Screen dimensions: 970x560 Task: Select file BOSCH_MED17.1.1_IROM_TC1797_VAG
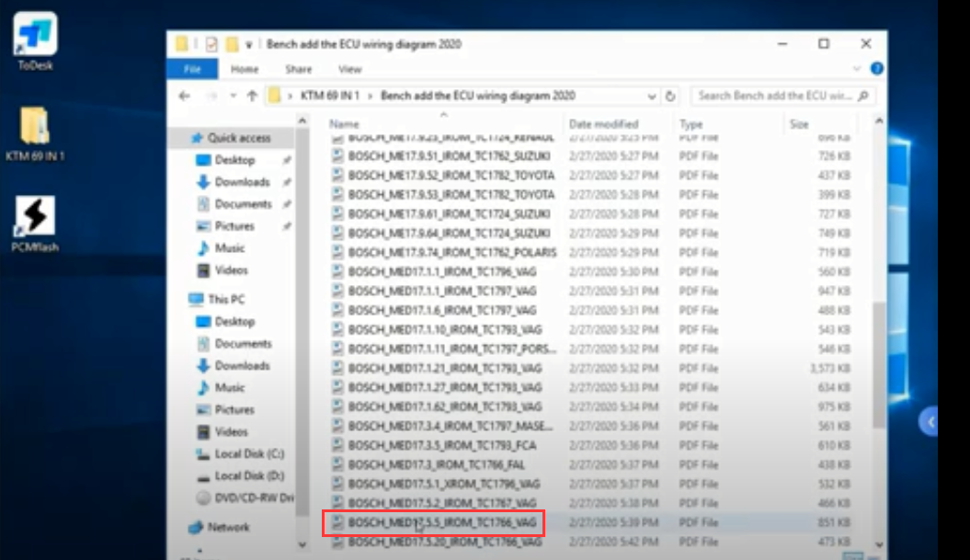[442, 291]
